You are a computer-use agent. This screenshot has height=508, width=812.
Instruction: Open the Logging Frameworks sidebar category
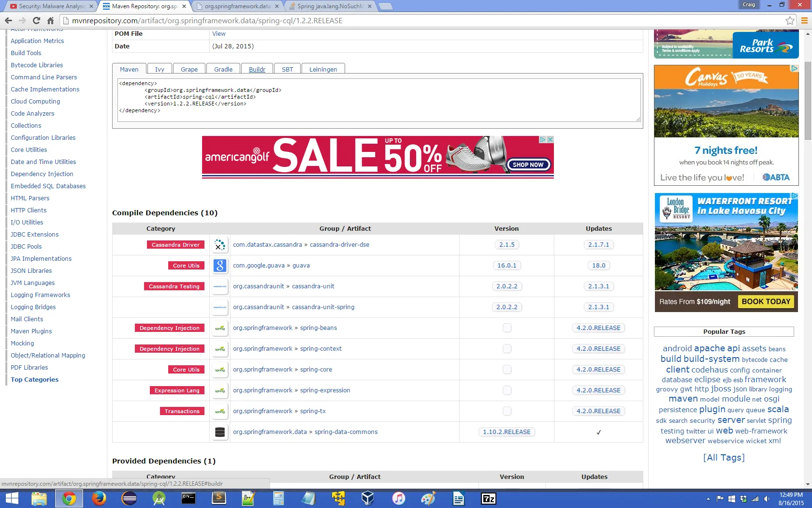point(40,295)
